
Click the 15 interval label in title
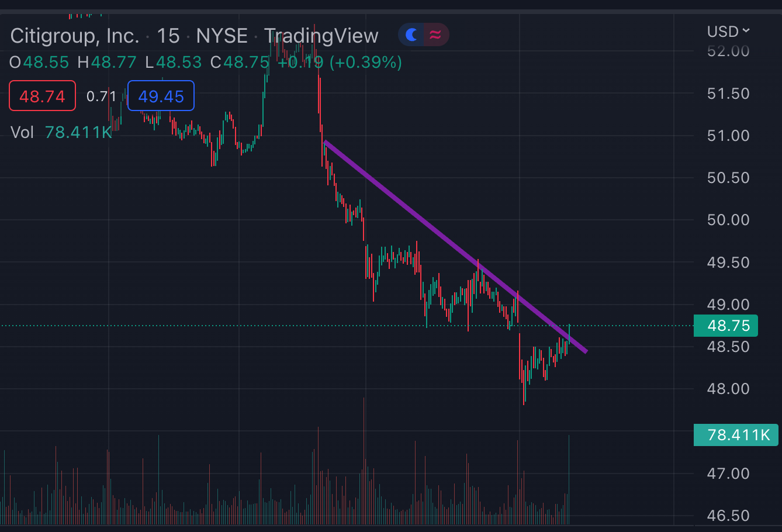pyautogui.click(x=168, y=36)
